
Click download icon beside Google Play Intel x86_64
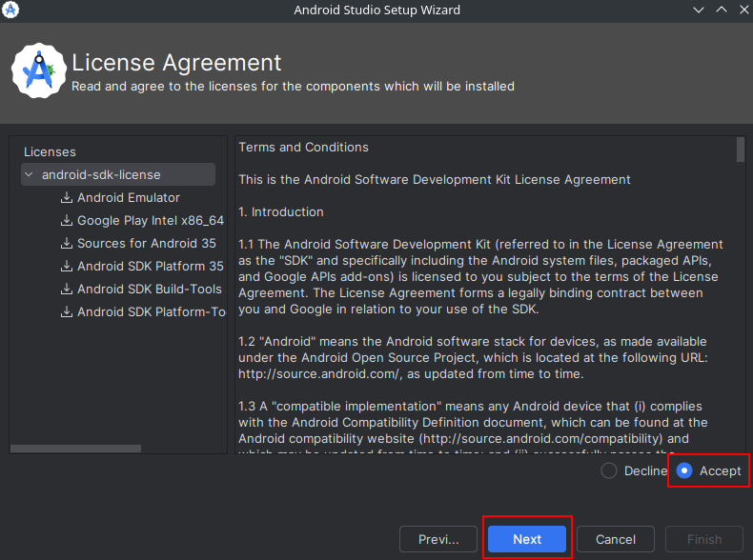tap(67, 220)
